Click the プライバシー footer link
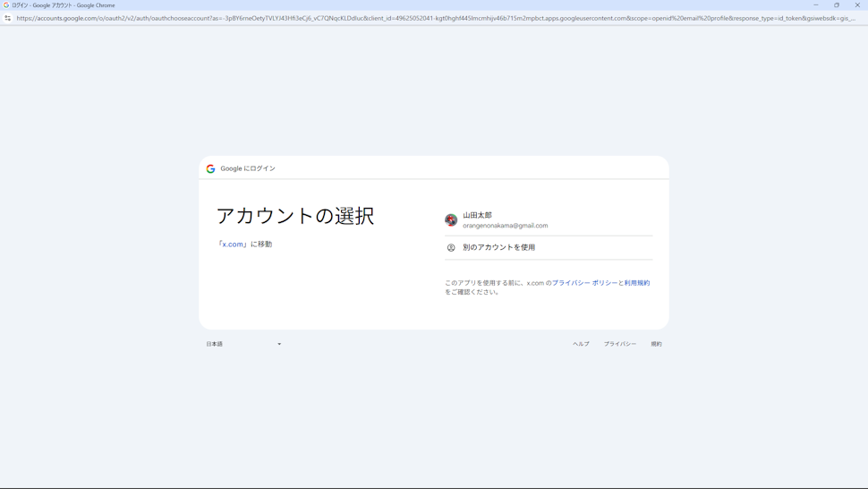Viewport: 868px width, 489px height. point(620,344)
